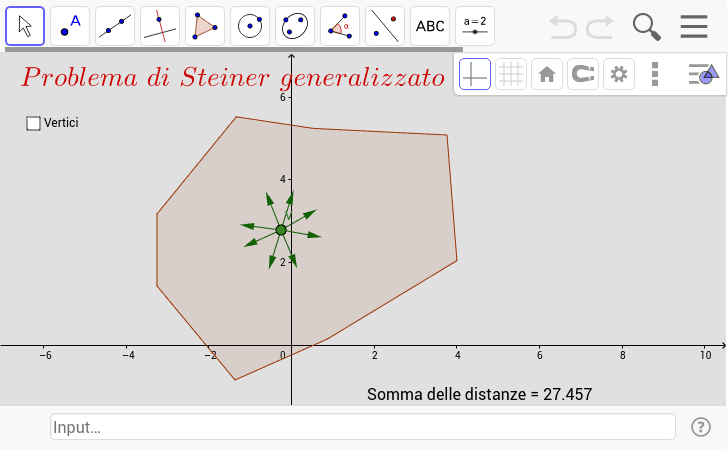The image size is (728, 450).
Task: Enable the Vertici checkbox
Action: pyautogui.click(x=33, y=123)
